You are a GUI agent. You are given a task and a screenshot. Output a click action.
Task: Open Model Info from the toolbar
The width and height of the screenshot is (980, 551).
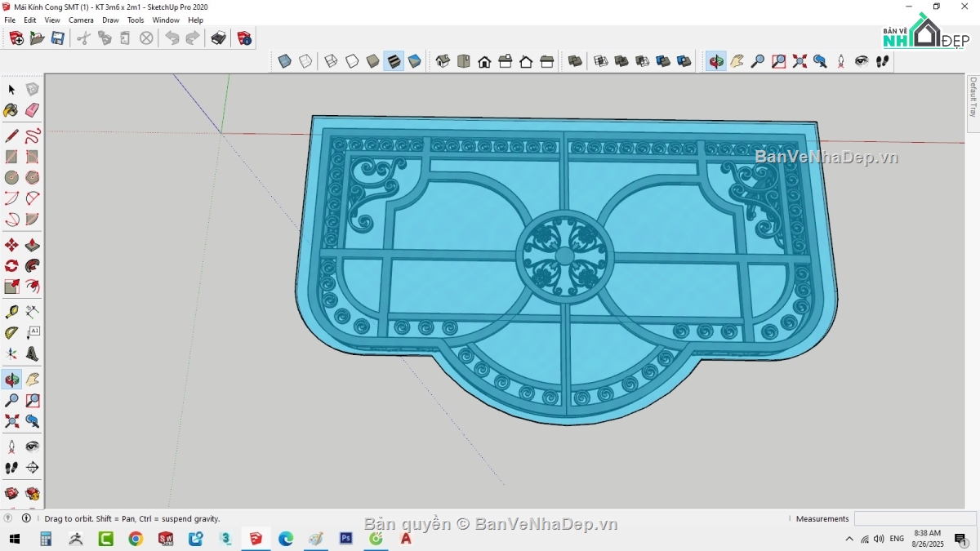click(244, 38)
